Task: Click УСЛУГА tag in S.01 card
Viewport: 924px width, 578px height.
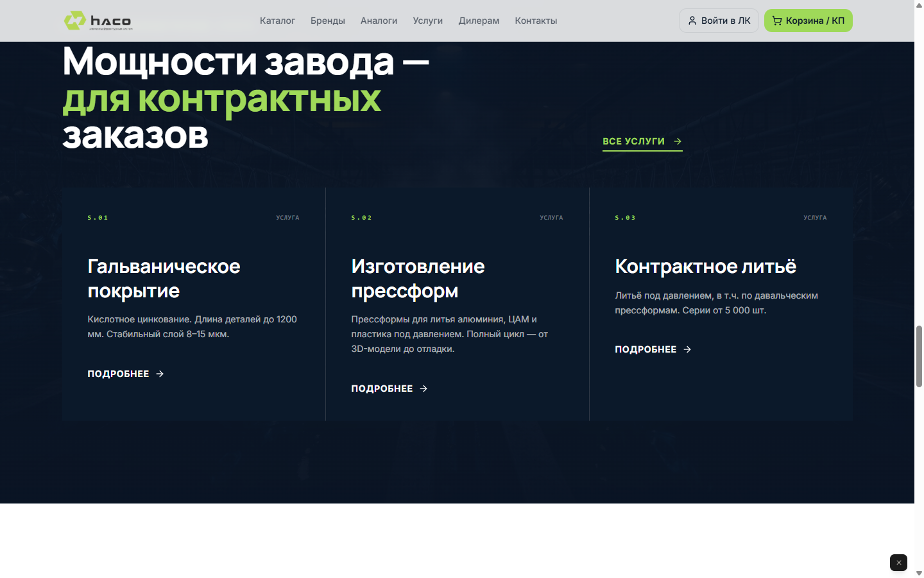Action: coord(287,218)
